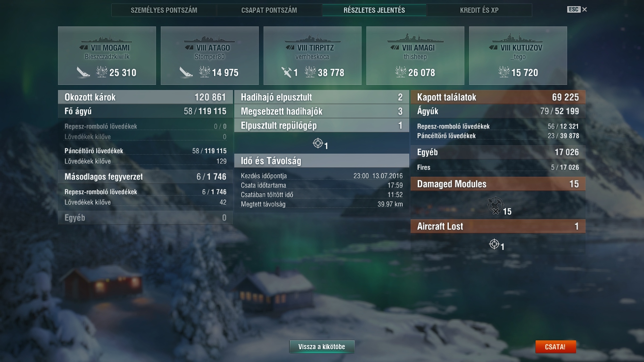
Task: Close the report with the X icon
Action: tap(585, 9)
